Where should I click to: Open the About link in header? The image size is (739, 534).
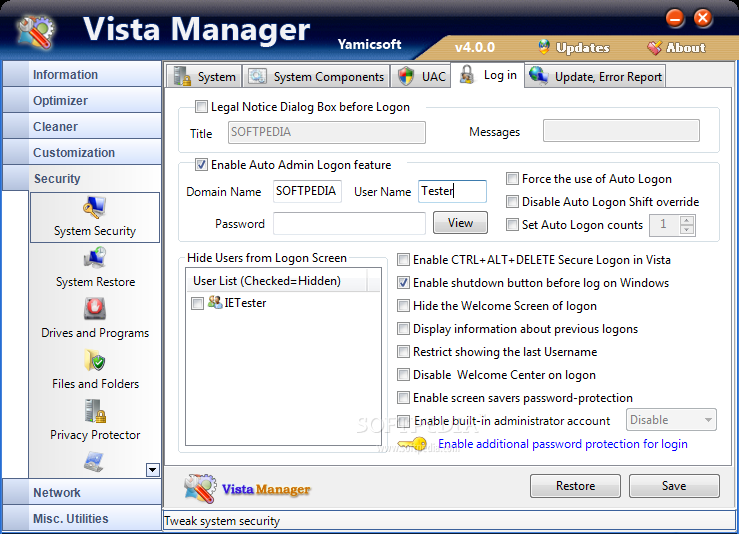tap(686, 48)
